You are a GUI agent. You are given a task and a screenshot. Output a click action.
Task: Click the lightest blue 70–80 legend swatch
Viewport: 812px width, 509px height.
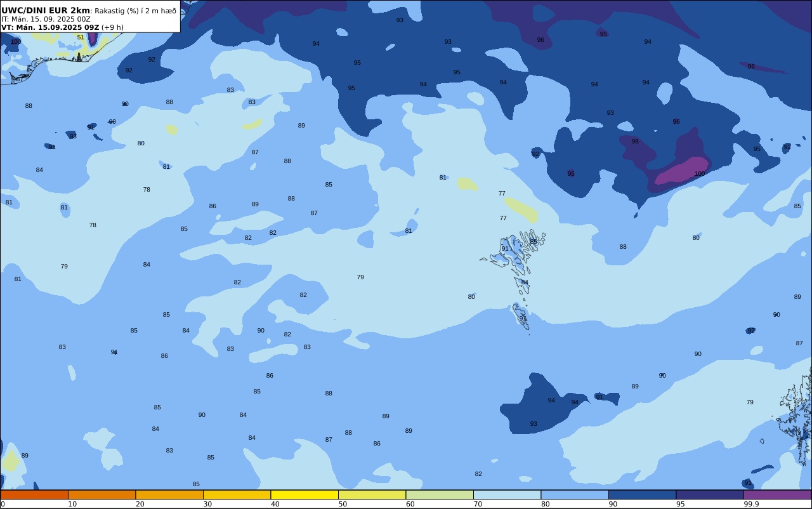click(507, 494)
